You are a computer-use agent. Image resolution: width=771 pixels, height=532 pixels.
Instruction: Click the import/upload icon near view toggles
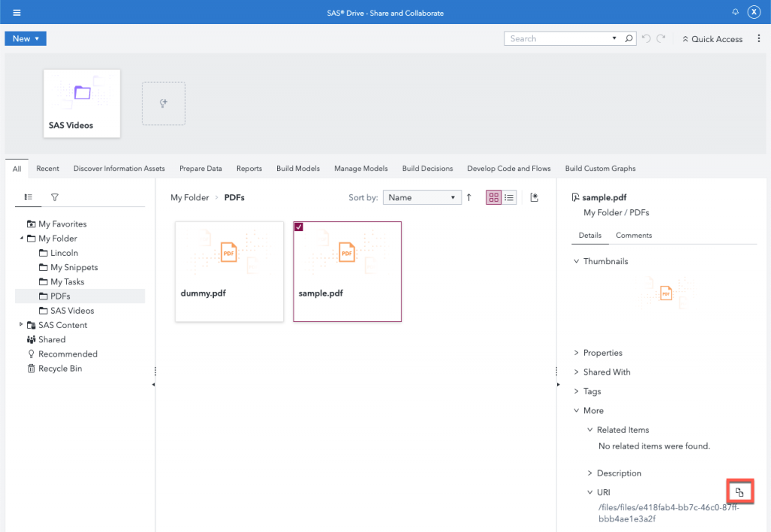[x=535, y=196]
